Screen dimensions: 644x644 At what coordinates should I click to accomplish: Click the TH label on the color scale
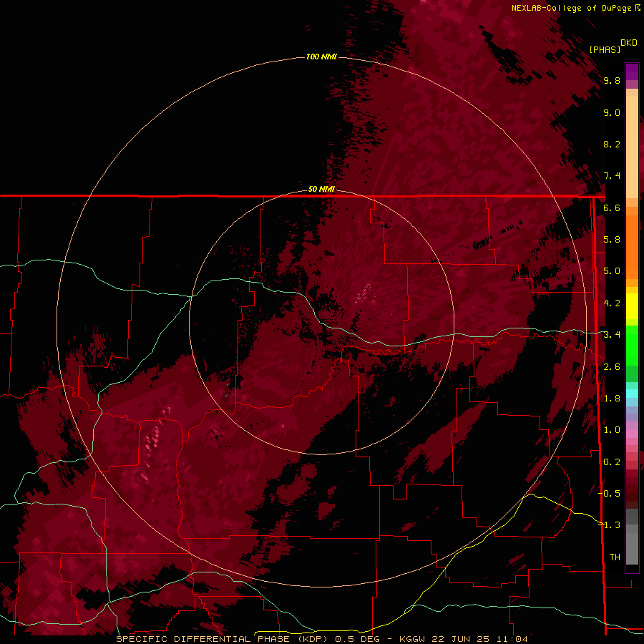pos(615,557)
